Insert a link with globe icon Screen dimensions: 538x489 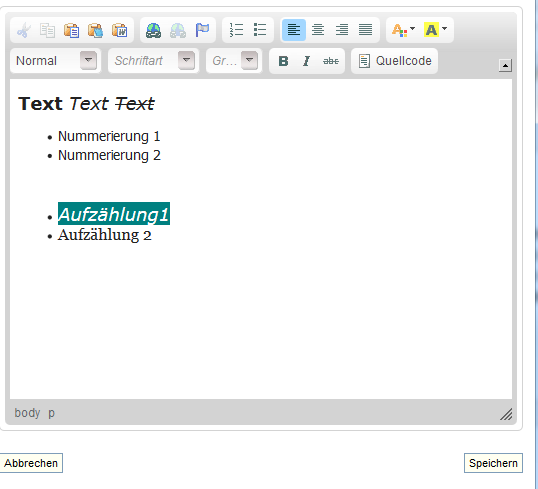(153, 30)
